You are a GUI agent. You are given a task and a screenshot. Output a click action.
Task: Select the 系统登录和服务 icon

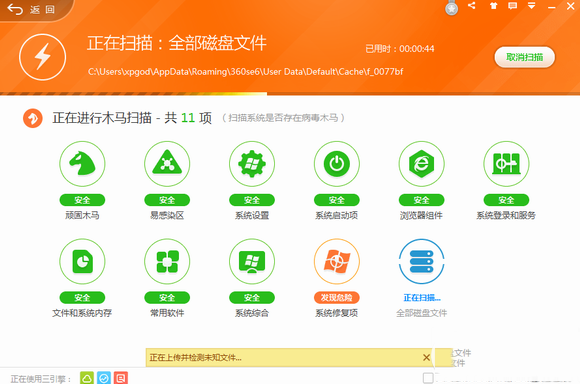[x=506, y=164]
